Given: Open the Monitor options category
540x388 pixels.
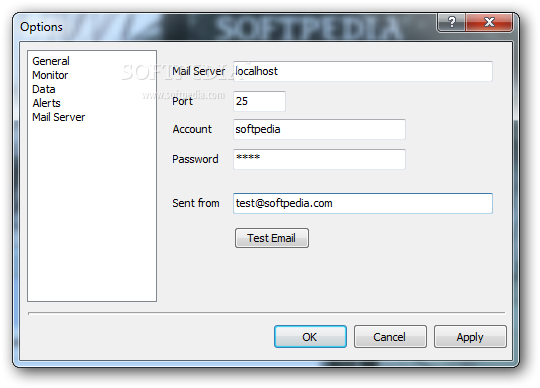Looking at the screenshot, I should point(50,75).
